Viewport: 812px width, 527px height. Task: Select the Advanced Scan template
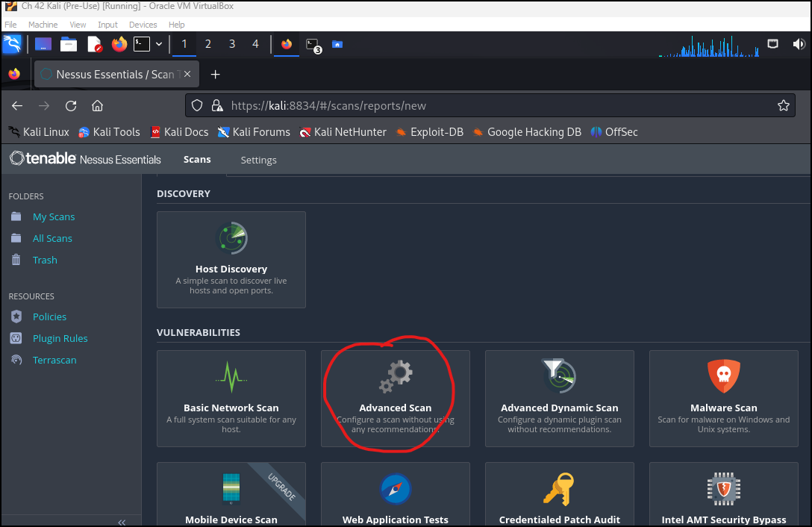click(x=396, y=399)
